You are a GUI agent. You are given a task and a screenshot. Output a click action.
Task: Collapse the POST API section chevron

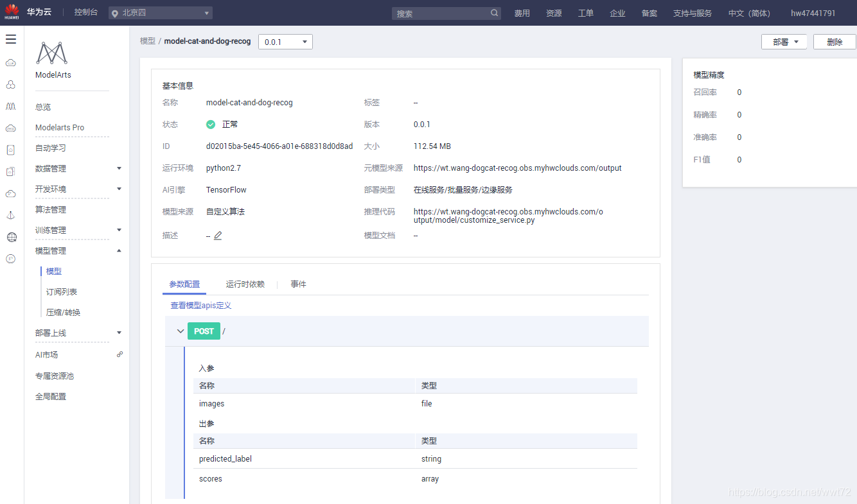[x=180, y=331]
